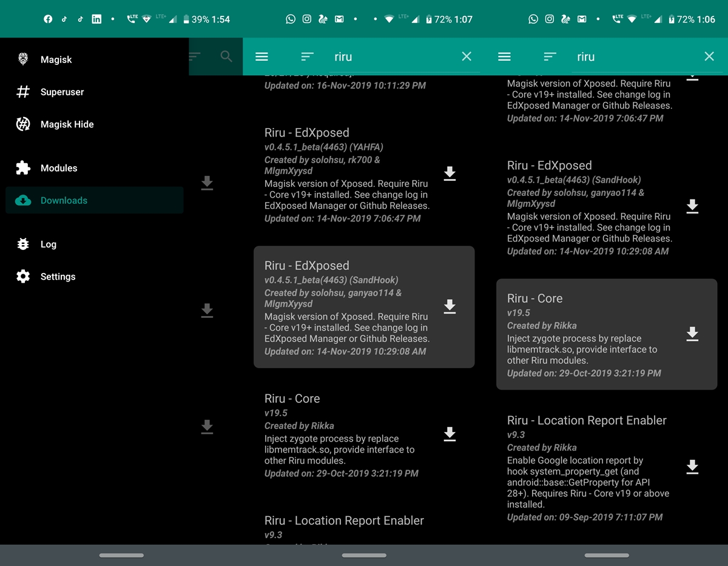Click the Magisk logo icon in the drawer
The image size is (728, 566).
pos(23,59)
